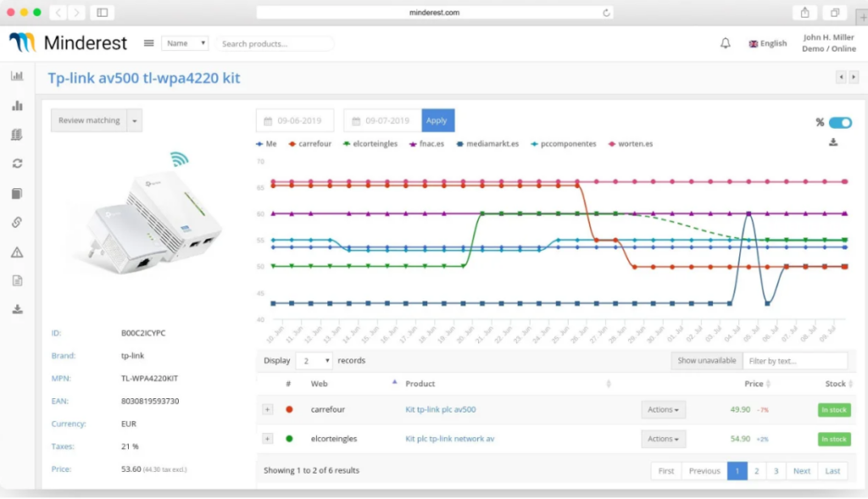Click the green elcorteingles color dot in the table
Image resolution: width=868 pixels, height=499 pixels.
point(289,439)
